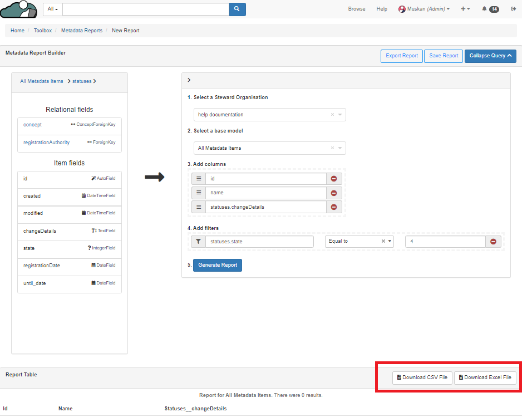The width and height of the screenshot is (532, 417).
Task: Expand the Steward Organisation dropdown
Action: tap(340, 115)
